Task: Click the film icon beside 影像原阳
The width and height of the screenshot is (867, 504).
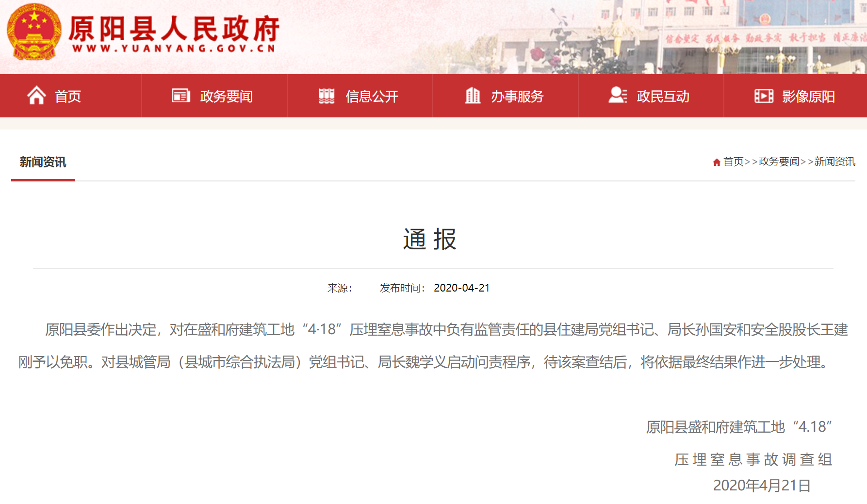Action: pyautogui.click(x=764, y=96)
